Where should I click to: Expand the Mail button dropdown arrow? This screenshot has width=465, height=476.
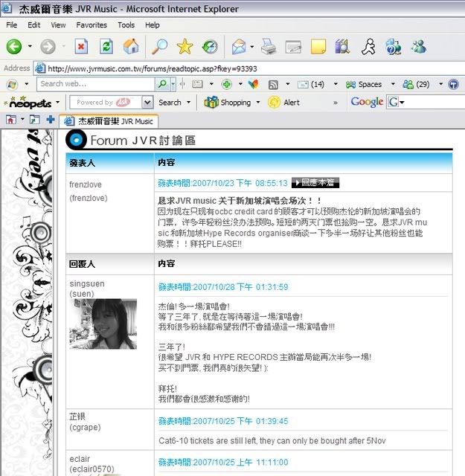(252, 47)
